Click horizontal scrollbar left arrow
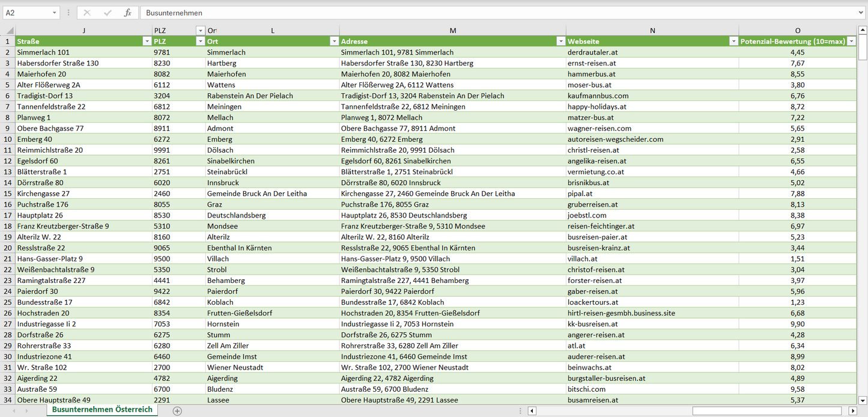 (532, 411)
